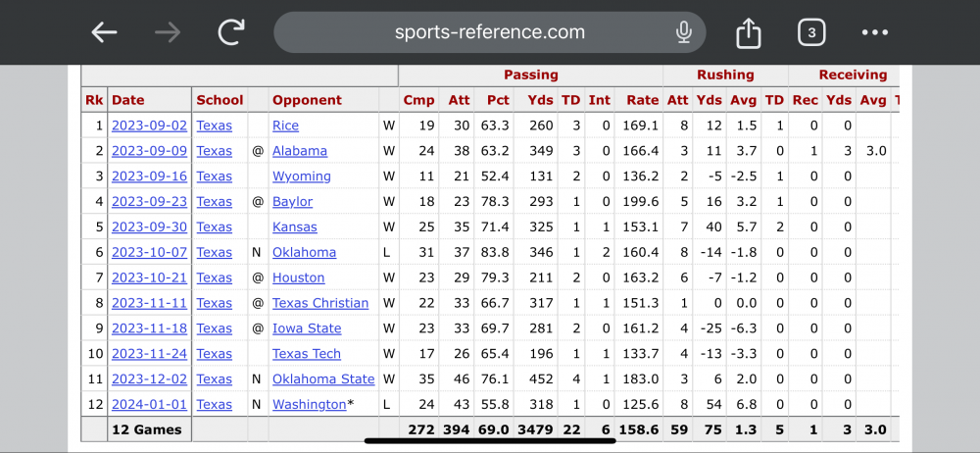Tap the browser forward arrow
The width and height of the screenshot is (980, 453).
coord(168,32)
